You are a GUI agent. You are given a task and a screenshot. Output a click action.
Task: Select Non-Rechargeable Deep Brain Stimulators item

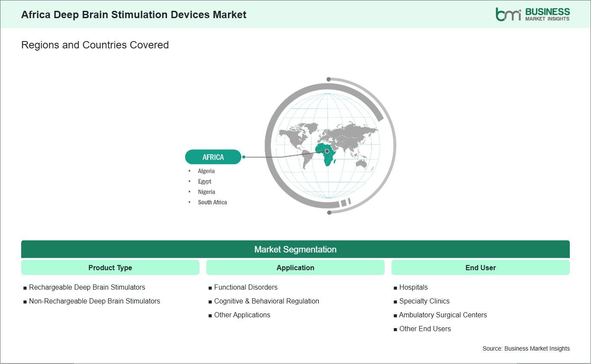click(x=92, y=301)
